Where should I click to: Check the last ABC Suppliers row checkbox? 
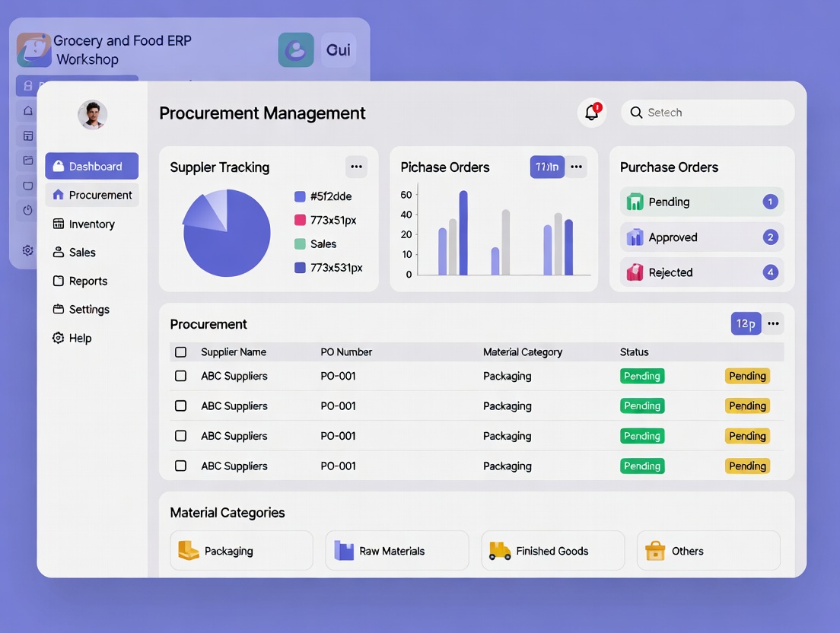[180, 466]
